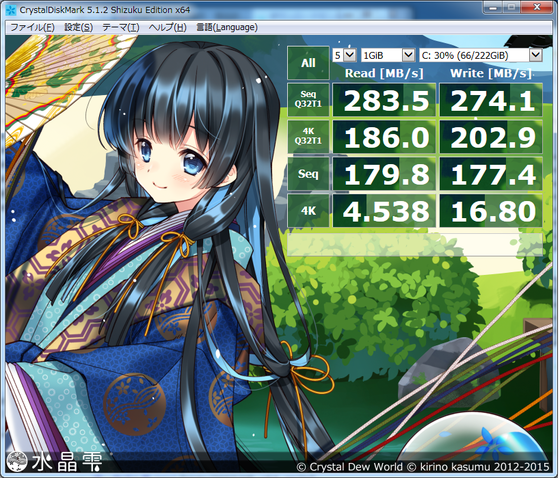Click the Write [MB/s] column header
560x478 pixels.
click(491, 73)
